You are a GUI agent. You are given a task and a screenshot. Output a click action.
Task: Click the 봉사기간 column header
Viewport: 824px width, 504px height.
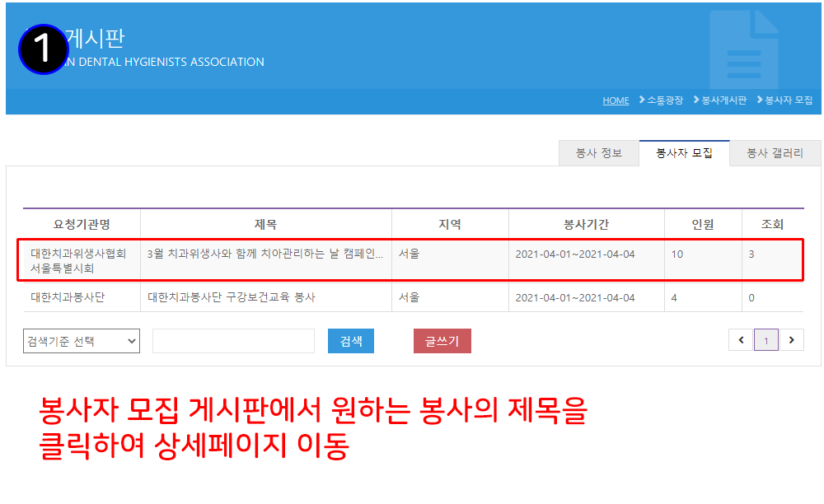[x=586, y=224]
